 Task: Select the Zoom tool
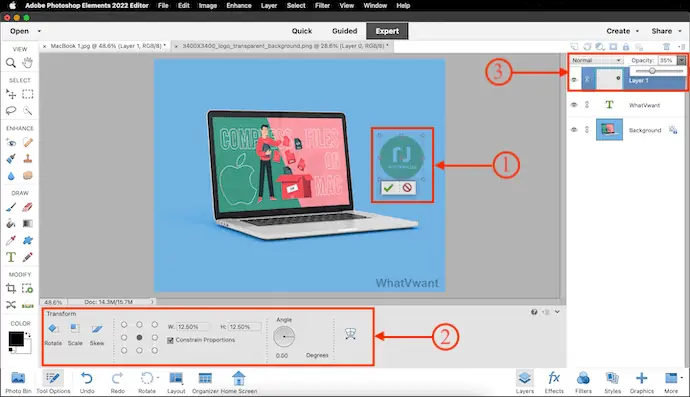click(x=11, y=63)
